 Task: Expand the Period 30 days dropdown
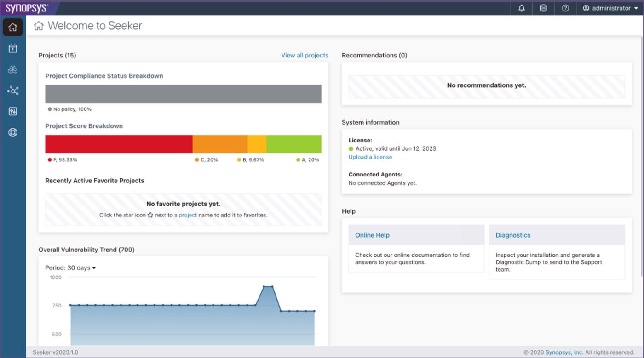70,268
